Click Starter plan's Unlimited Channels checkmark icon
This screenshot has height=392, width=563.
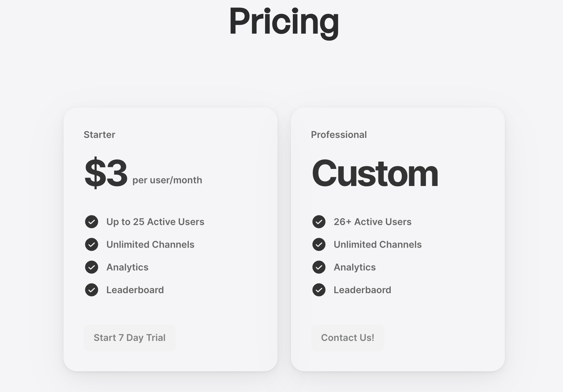[x=92, y=244]
